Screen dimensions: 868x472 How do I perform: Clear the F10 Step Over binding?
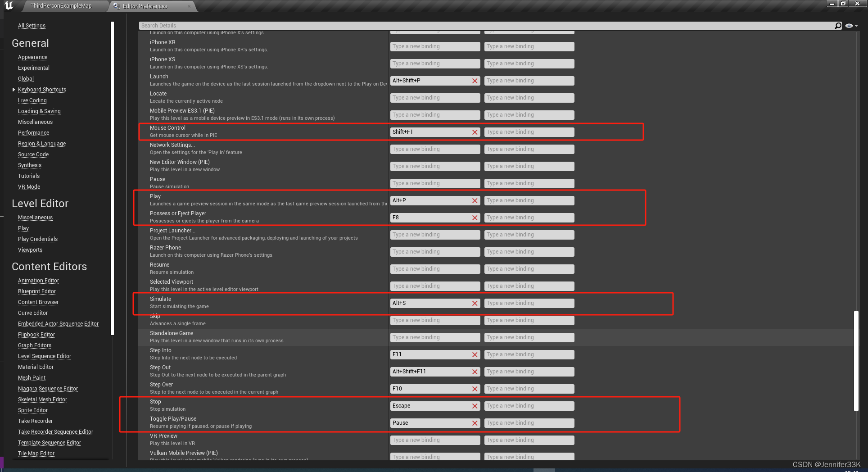[x=475, y=389]
